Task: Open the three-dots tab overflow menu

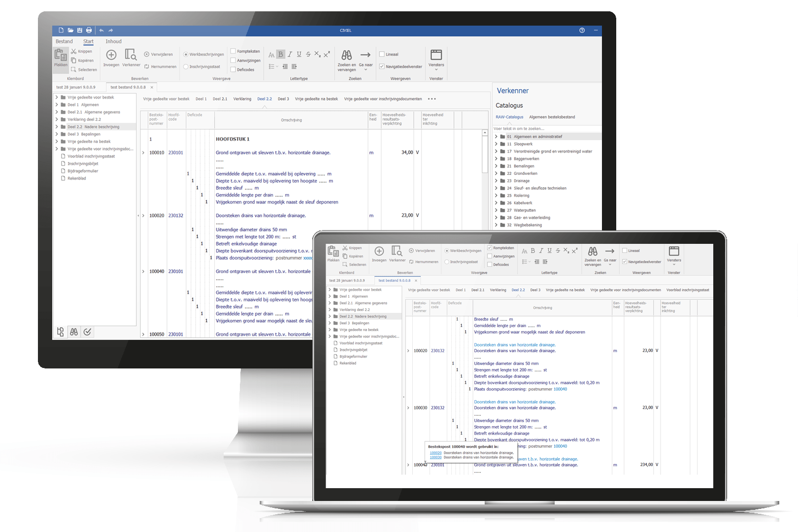Action: point(432,99)
